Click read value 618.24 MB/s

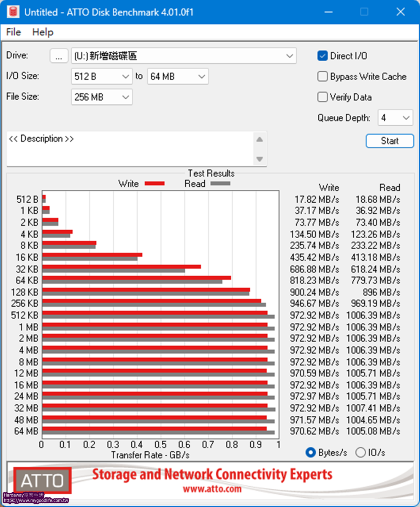[375, 269]
